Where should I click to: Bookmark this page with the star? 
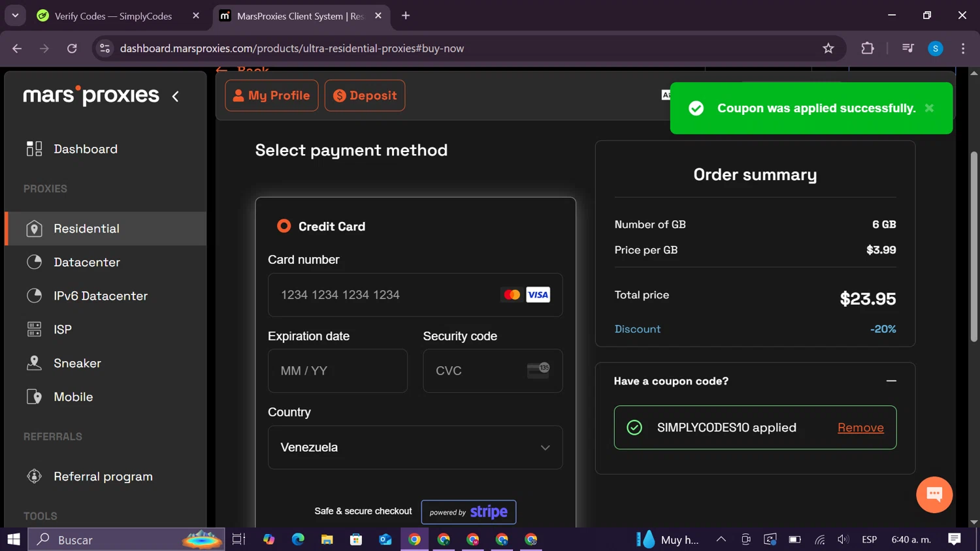click(x=828, y=48)
